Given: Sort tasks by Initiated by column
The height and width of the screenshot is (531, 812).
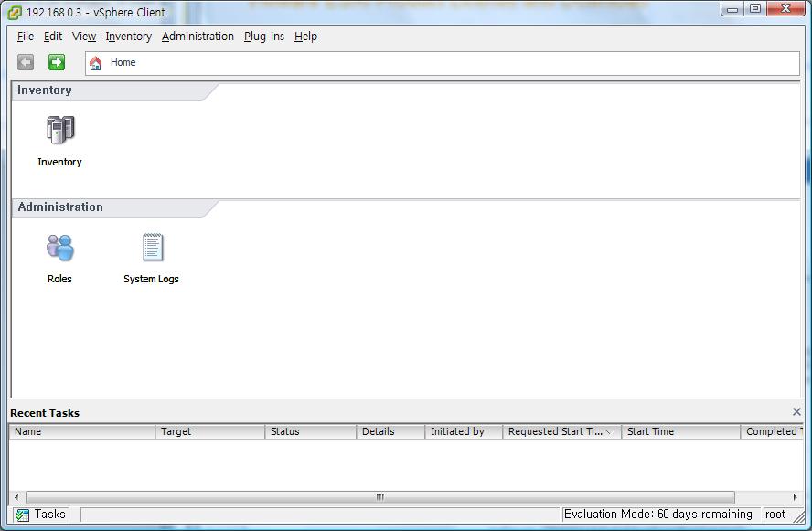Looking at the screenshot, I should coord(464,431).
